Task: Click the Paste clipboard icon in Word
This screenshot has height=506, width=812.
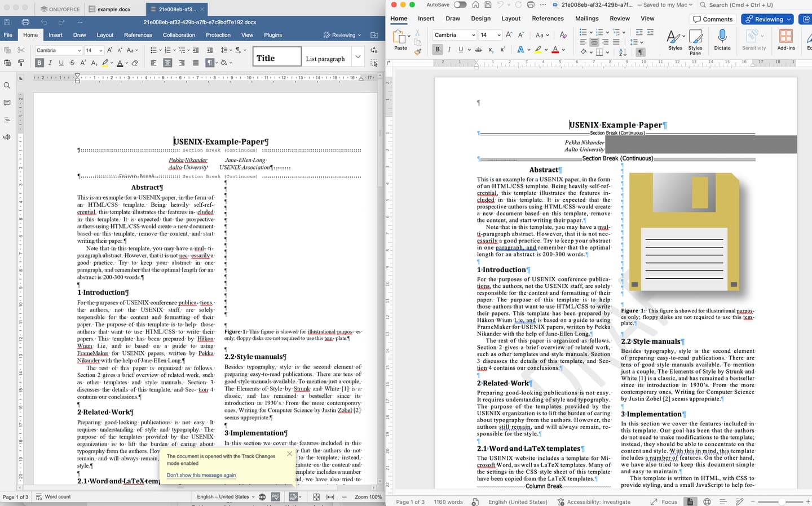Action: (x=399, y=37)
